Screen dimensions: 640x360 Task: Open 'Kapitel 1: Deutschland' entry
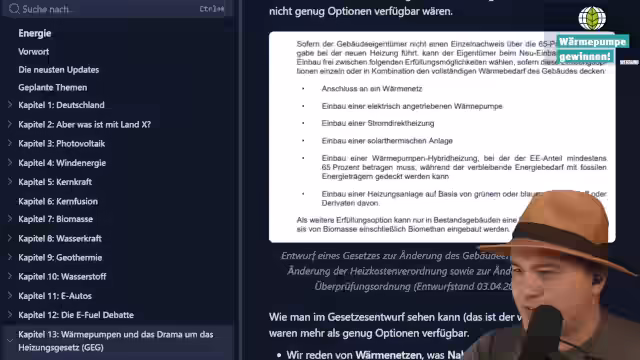pyautogui.click(x=61, y=105)
